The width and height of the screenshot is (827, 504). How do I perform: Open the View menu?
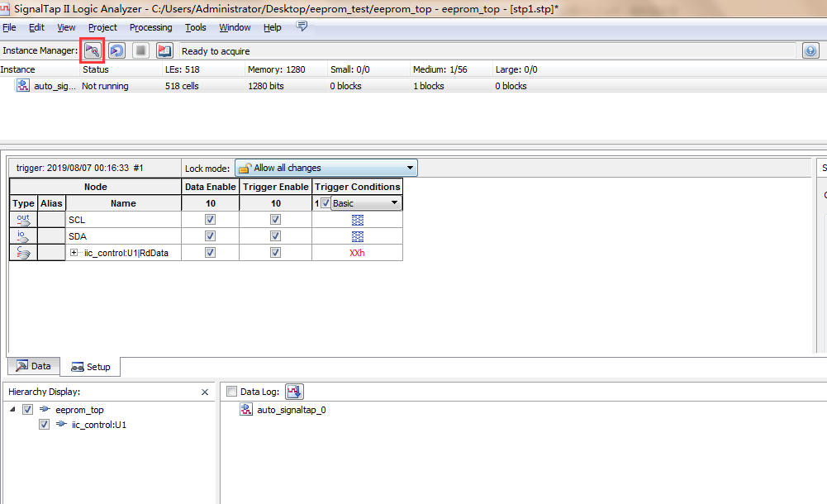[66, 27]
